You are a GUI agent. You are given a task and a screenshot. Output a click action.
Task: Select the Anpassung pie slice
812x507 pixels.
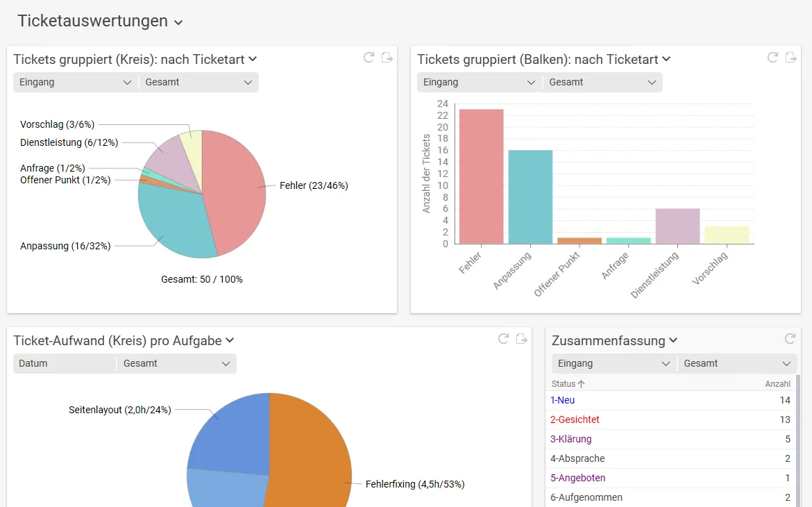click(x=174, y=220)
